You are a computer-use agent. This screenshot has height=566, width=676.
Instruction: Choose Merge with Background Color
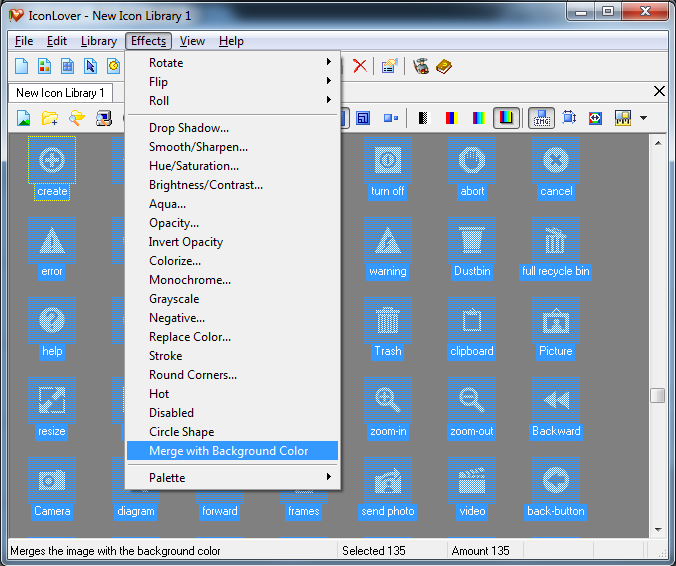coord(232,450)
